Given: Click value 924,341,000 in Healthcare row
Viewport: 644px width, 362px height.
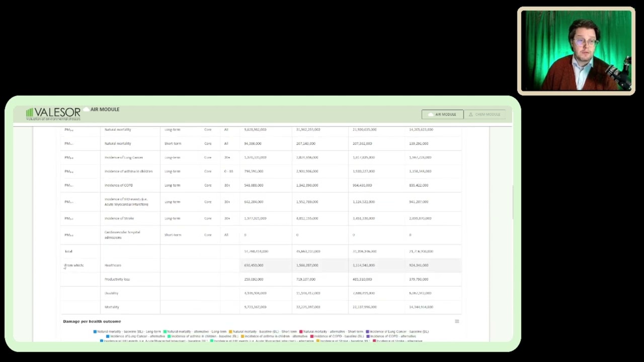Looking at the screenshot, I should [x=419, y=265].
